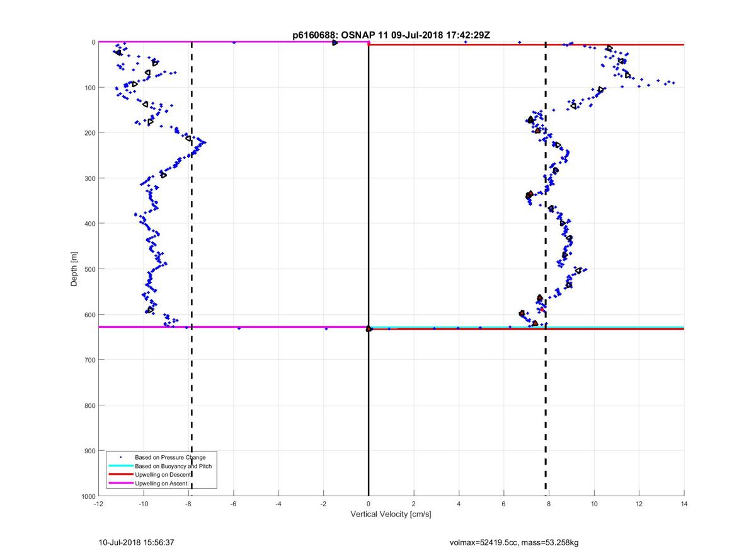Click the 'Upwelling on Ascent' legend entry

click(163, 483)
